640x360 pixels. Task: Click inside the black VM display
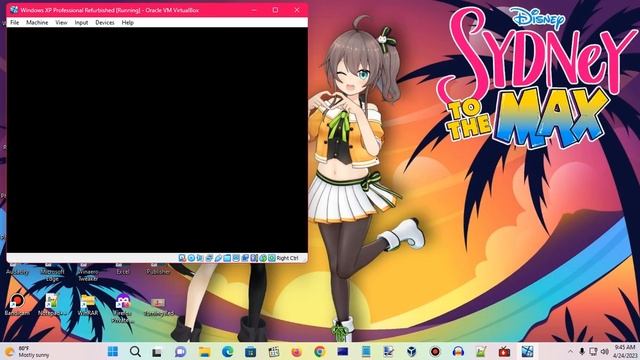pyautogui.click(x=157, y=140)
